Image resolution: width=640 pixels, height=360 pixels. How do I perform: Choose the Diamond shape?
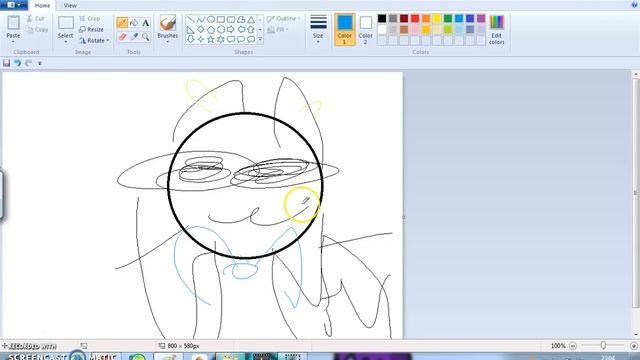coord(200,29)
